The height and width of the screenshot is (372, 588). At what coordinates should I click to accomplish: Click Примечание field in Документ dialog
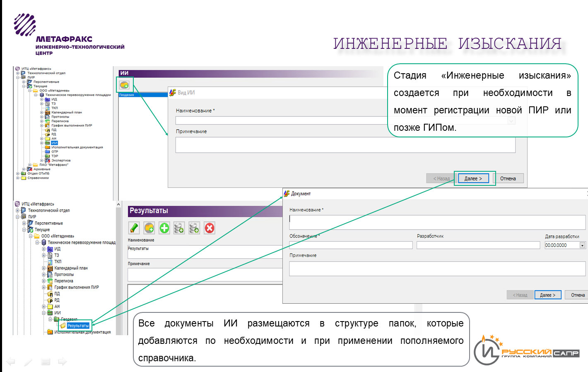pyautogui.click(x=437, y=269)
